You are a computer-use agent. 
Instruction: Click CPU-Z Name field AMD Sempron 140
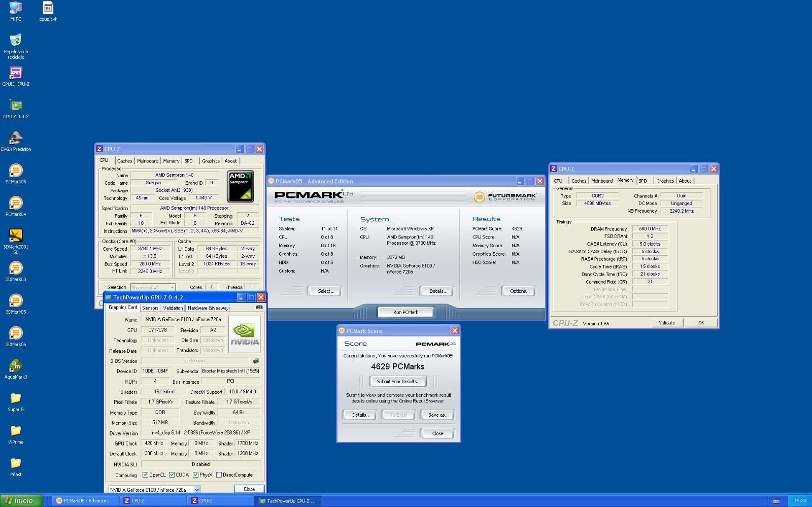tap(175, 175)
